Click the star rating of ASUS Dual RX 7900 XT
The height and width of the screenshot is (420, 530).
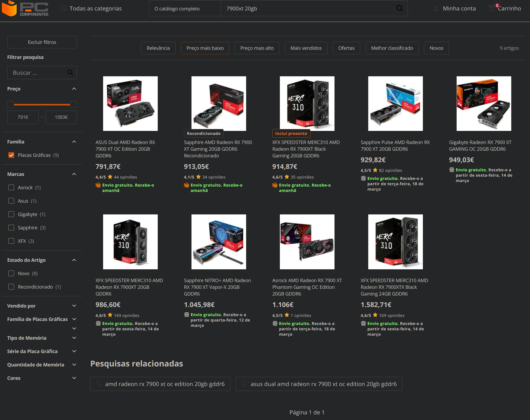click(x=110, y=177)
